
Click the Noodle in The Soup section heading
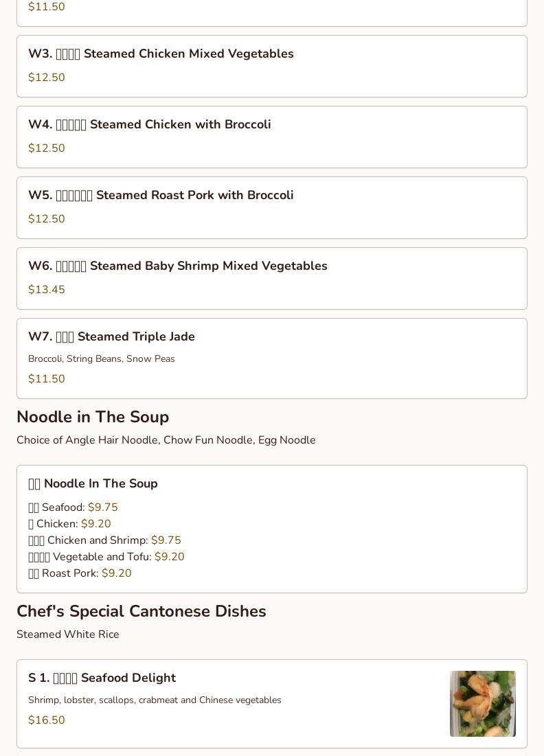[x=93, y=417]
